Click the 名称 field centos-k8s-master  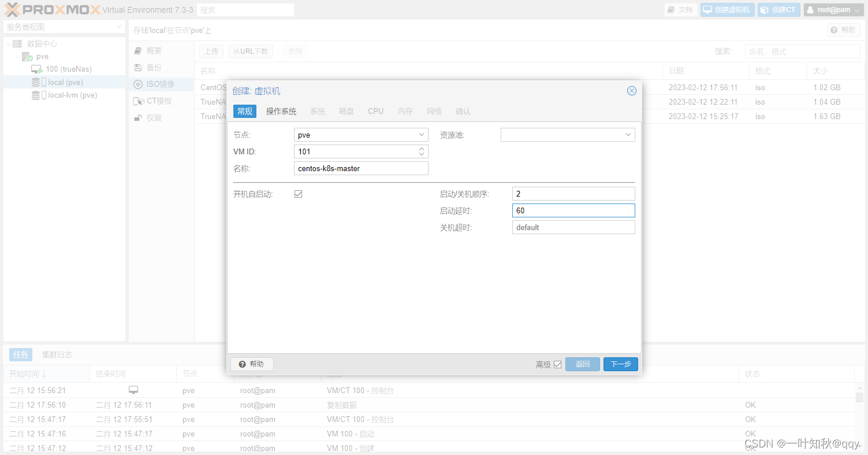click(361, 168)
